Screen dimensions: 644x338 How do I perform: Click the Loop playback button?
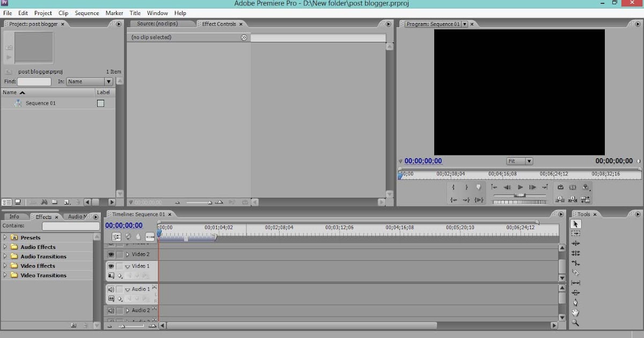pos(479,200)
